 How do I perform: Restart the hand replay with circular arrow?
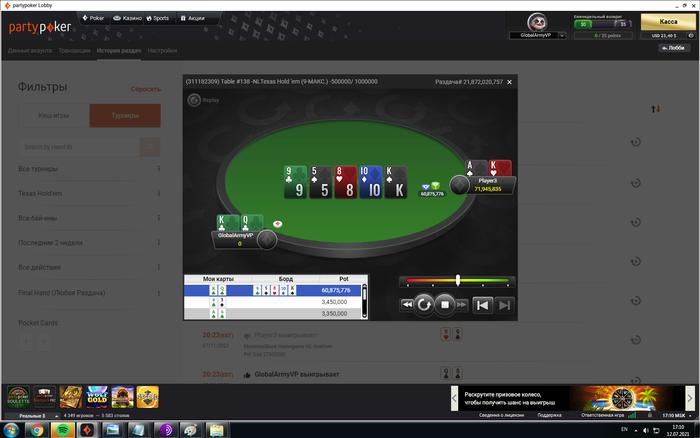424,305
